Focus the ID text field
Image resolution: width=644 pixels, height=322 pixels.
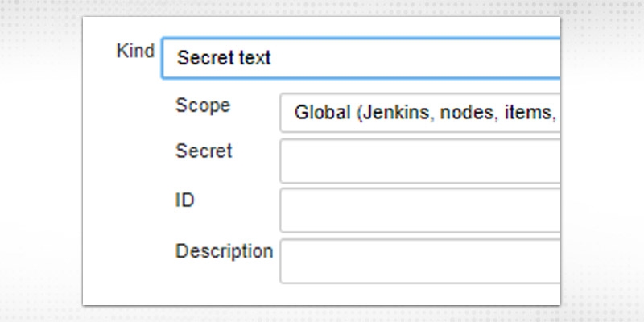[x=419, y=210]
